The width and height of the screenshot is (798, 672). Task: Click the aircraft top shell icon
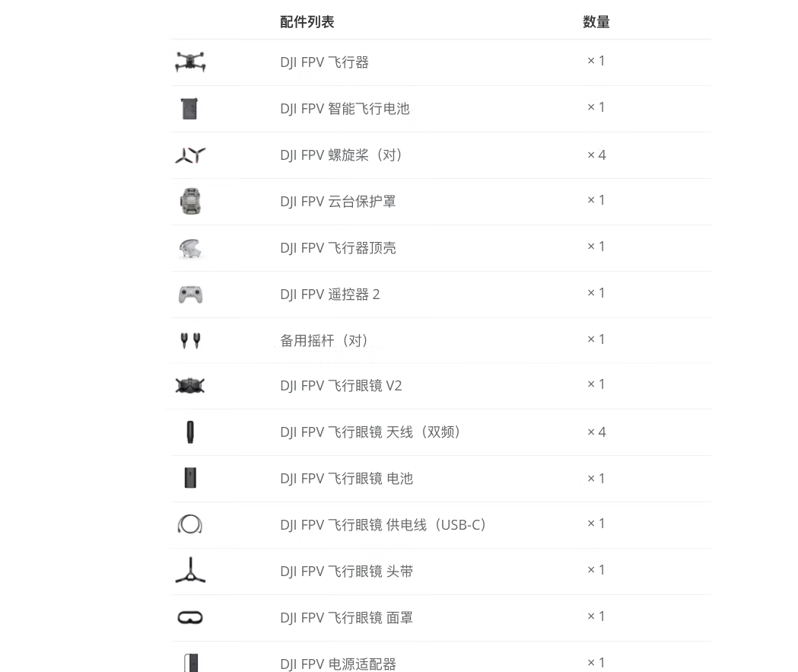[190, 248]
